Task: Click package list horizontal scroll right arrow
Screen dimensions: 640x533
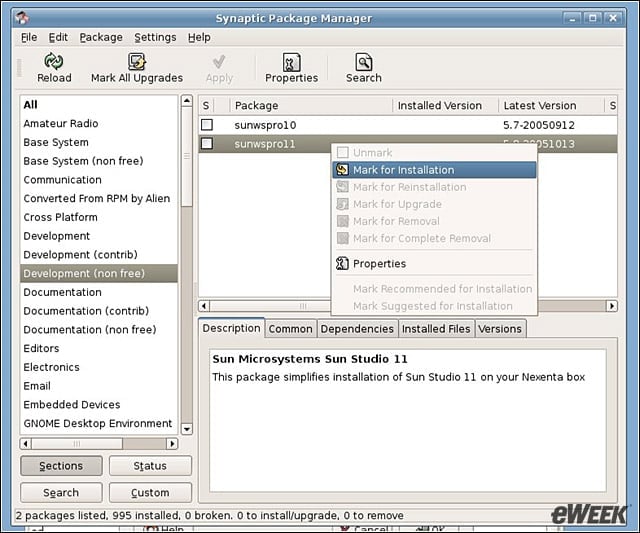Action: 611,306
